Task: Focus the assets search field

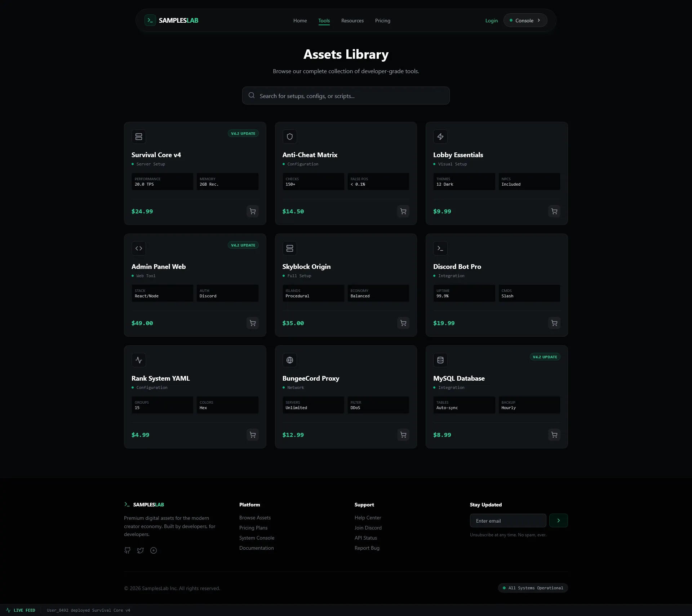Action: [346, 96]
